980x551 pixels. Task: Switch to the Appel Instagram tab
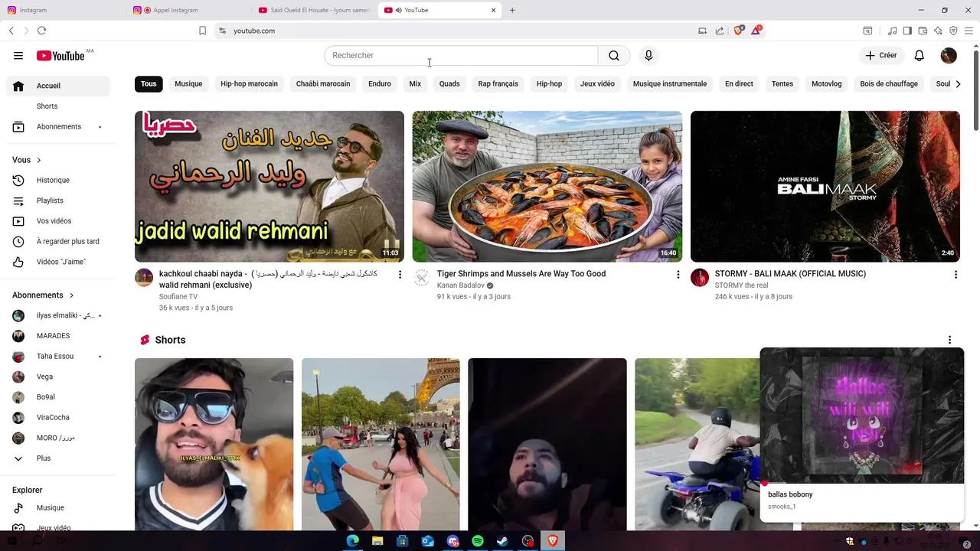188,10
